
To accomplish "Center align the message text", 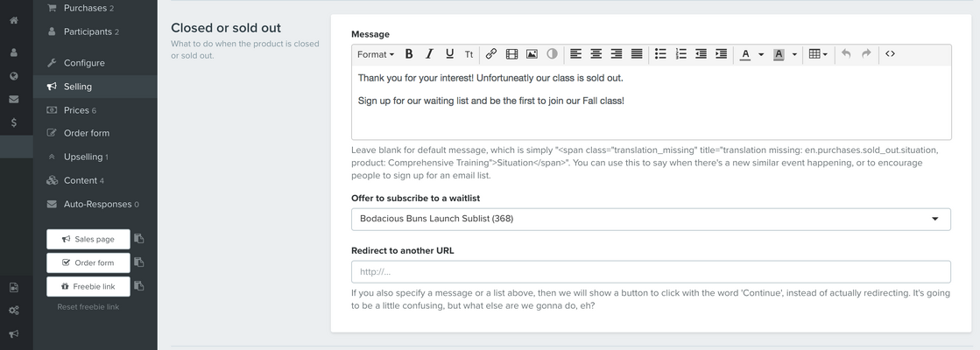I will [x=596, y=54].
